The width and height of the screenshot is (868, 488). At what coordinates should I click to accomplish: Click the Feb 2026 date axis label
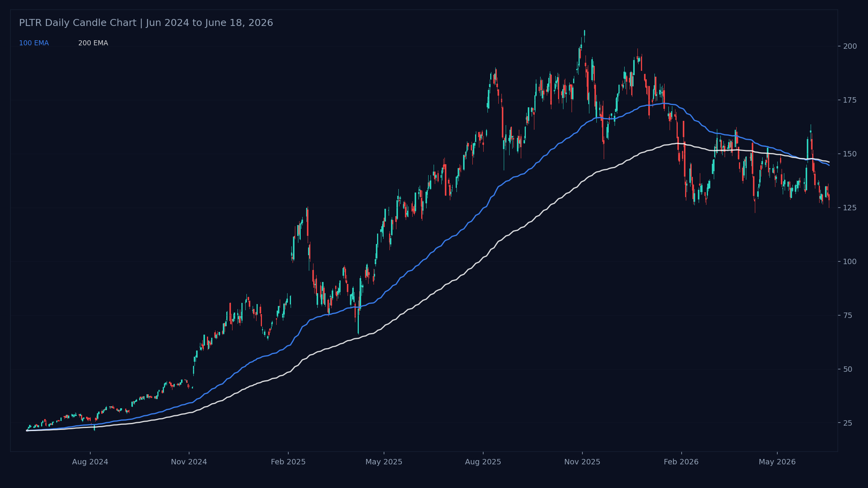(681, 462)
